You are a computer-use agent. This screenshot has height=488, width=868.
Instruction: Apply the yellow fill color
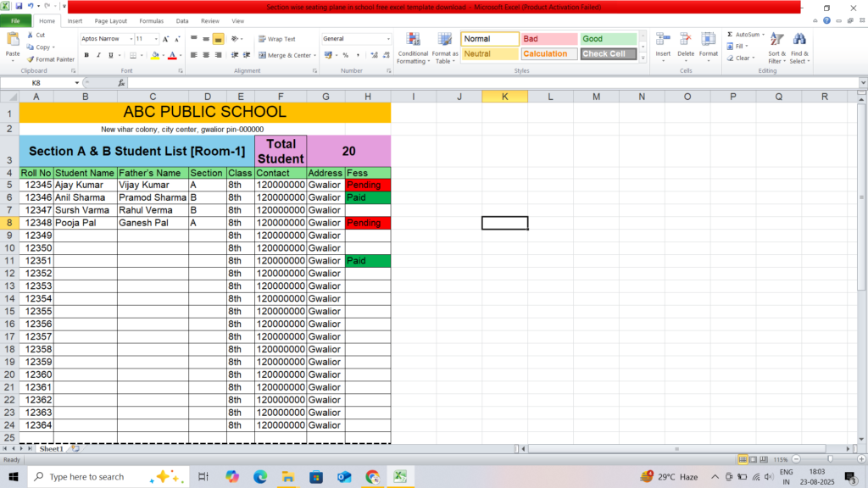click(153, 55)
